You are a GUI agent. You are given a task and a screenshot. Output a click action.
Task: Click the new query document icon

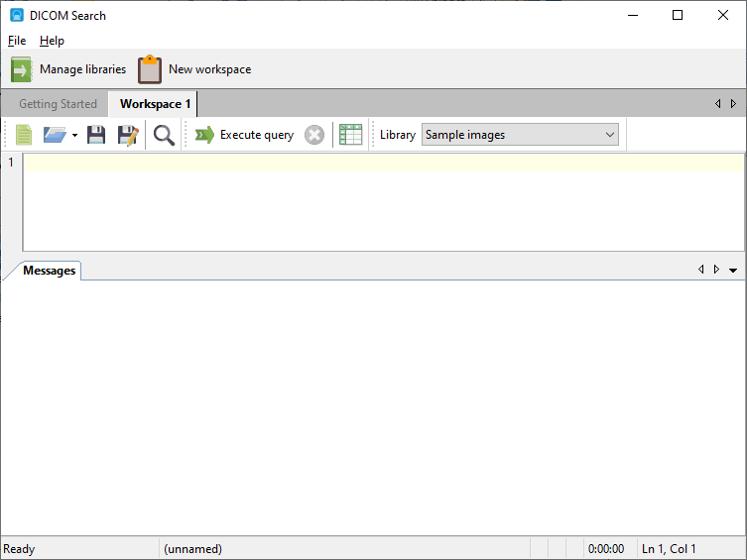pyautogui.click(x=24, y=135)
